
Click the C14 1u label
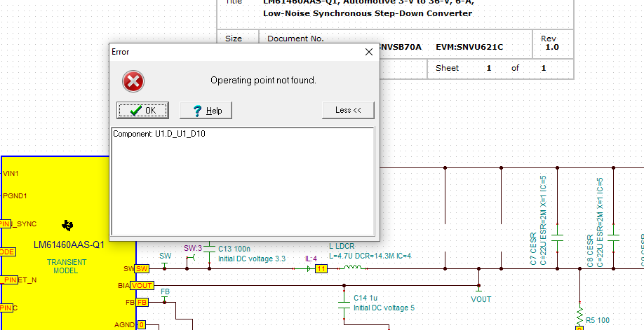365,298
